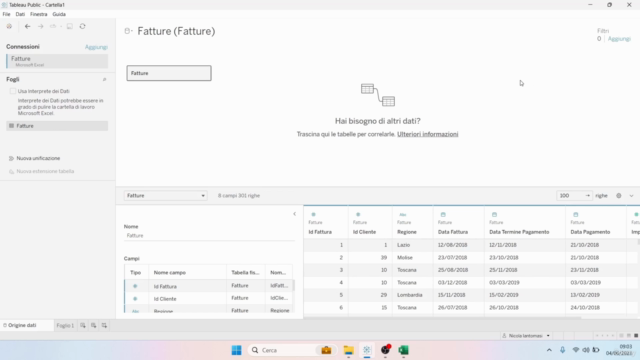
Task: Go back using the left arrow
Action: click(27, 26)
